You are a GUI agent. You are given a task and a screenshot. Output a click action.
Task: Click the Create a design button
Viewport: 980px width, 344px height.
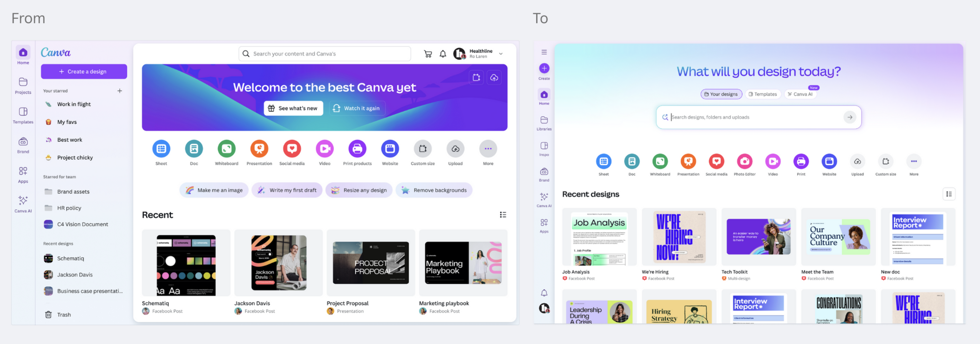click(x=84, y=72)
